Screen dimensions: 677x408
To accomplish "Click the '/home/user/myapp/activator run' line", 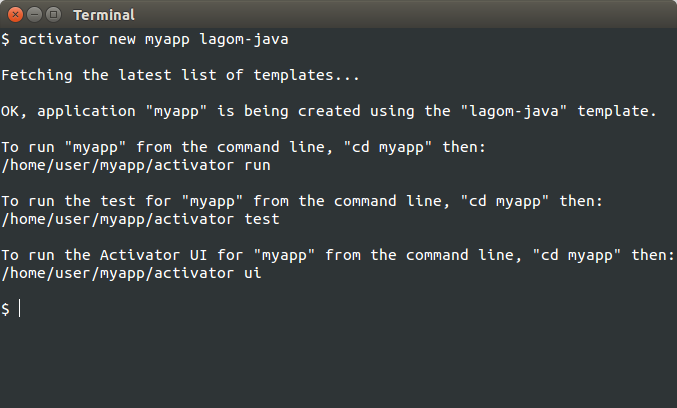I will click(136, 165).
